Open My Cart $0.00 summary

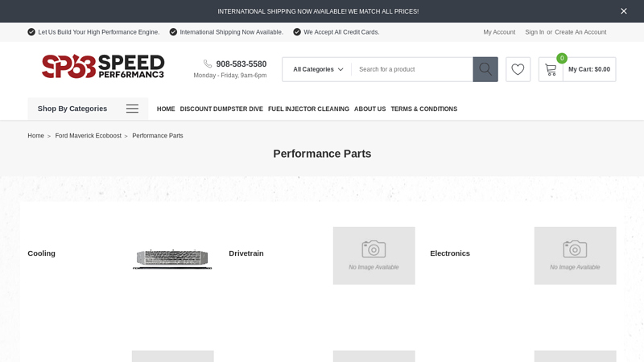click(x=588, y=69)
